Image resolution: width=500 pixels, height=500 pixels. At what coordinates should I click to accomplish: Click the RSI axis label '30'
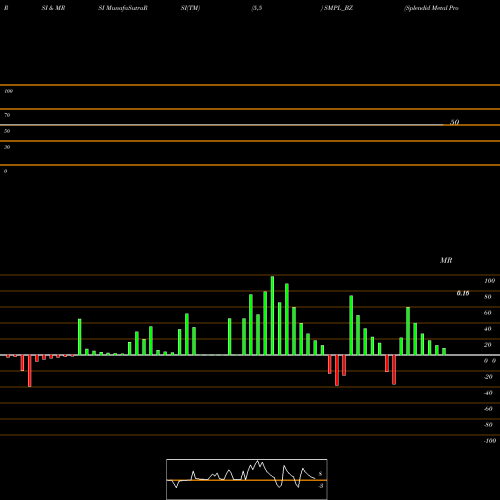(7, 147)
